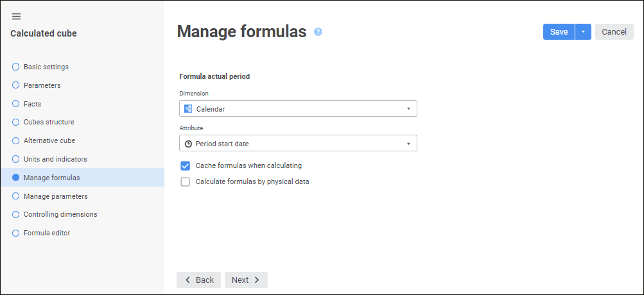Return with the Back button

click(x=199, y=280)
